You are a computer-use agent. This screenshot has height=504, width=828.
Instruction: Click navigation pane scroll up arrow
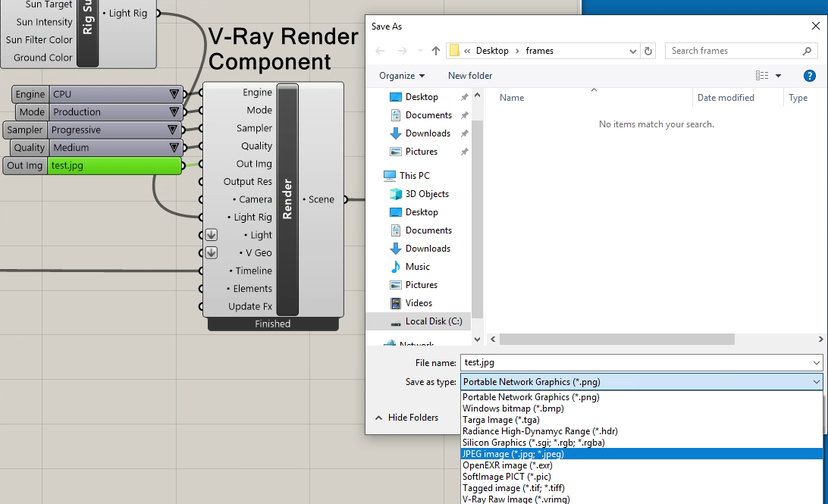pyautogui.click(x=478, y=95)
